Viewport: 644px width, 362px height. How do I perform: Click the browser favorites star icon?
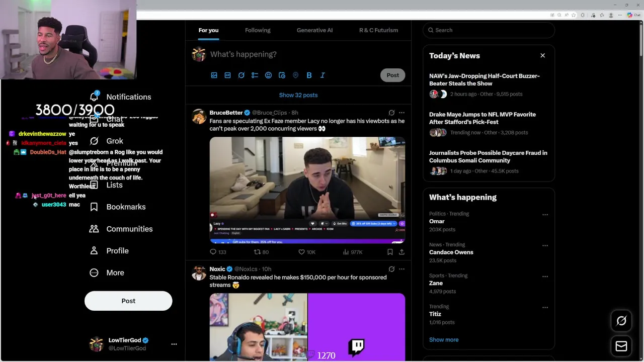click(x=573, y=15)
